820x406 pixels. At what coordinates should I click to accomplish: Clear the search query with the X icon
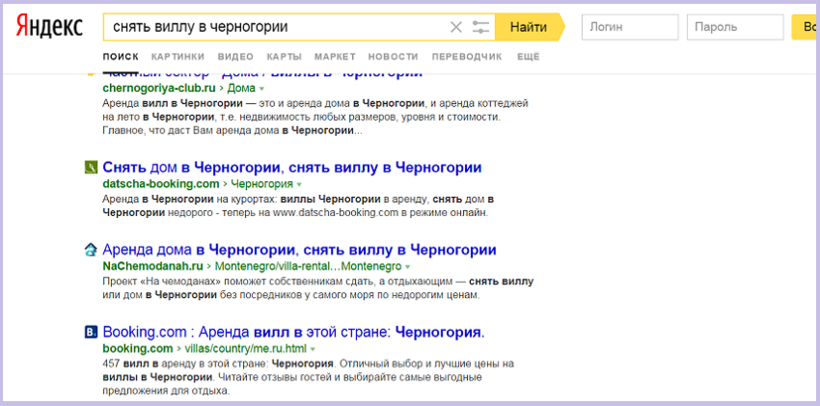click(x=456, y=27)
